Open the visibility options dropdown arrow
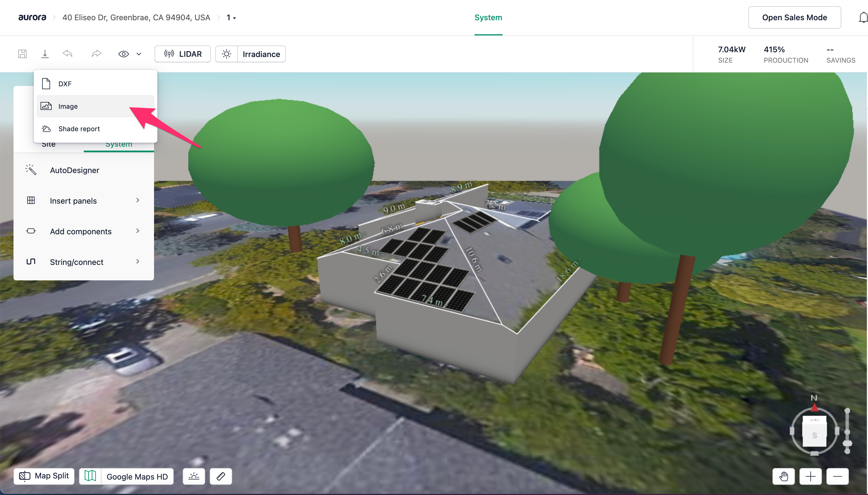This screenshot has height=495, width=868. (139, 54)
